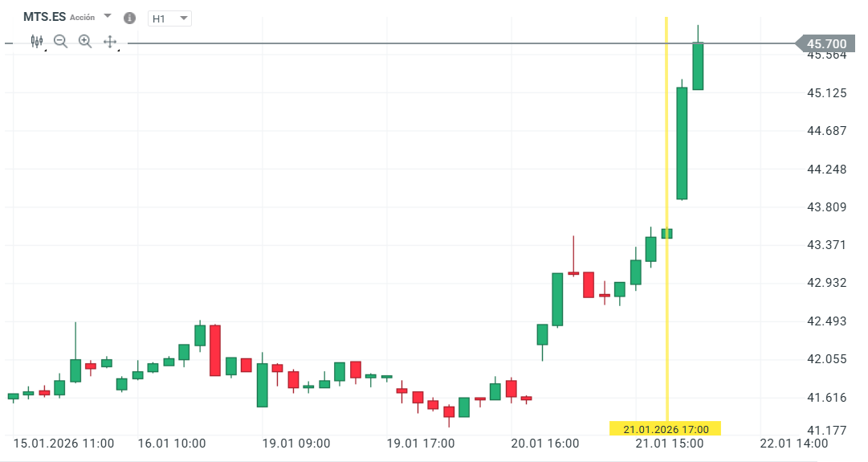Click the 15.01.2026 11:00 time axis label
This screenshot has width=868, height=462.
64,444
